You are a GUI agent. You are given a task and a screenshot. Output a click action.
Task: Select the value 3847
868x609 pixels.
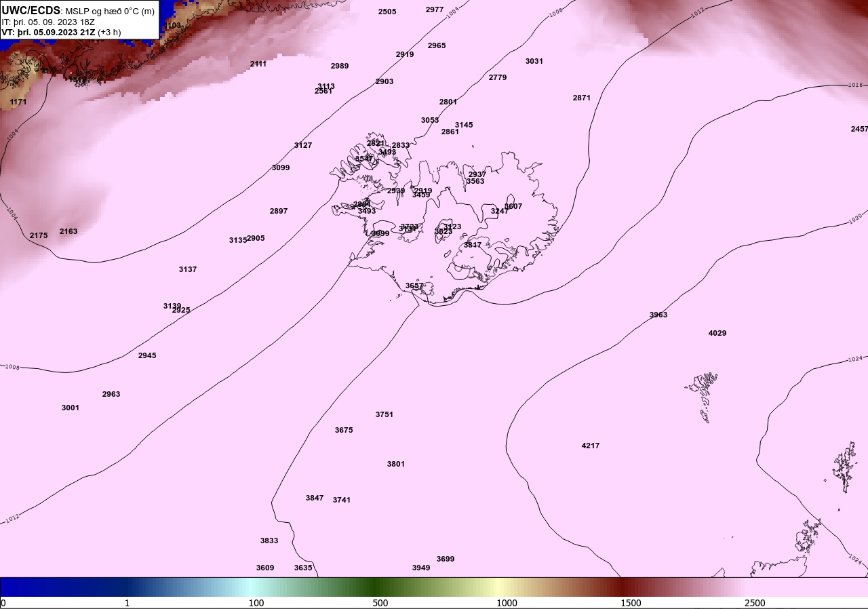tap(315, 498)
